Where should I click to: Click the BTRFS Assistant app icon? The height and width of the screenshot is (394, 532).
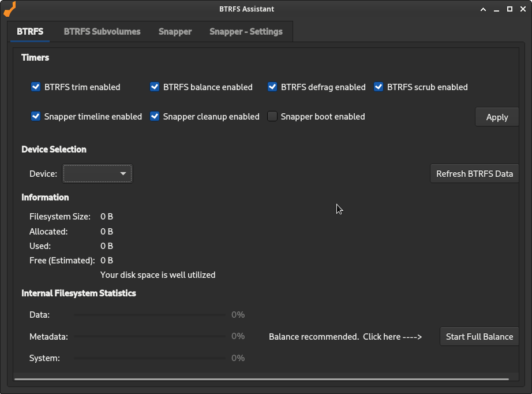coord(10,9)
